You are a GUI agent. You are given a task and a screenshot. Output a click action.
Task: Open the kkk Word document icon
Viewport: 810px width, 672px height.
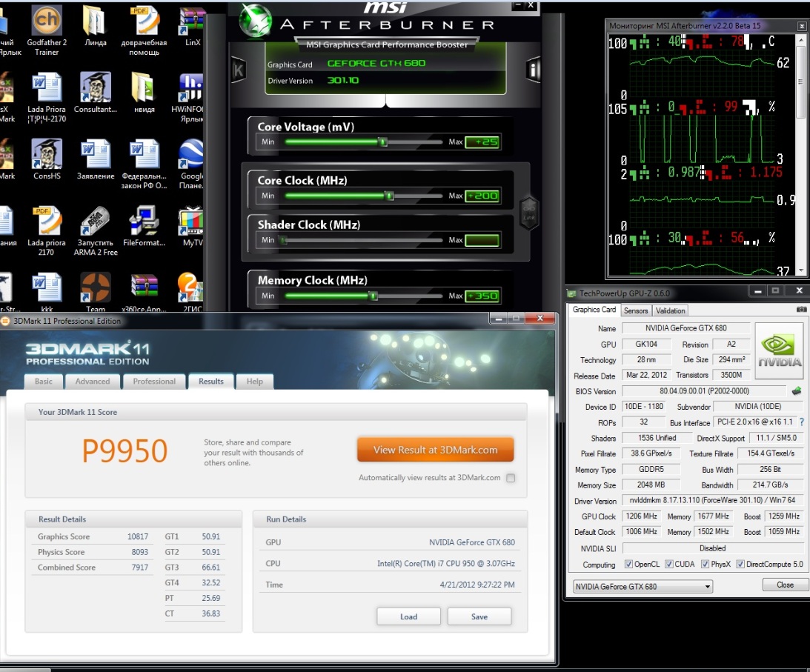[x=47, y=292]
